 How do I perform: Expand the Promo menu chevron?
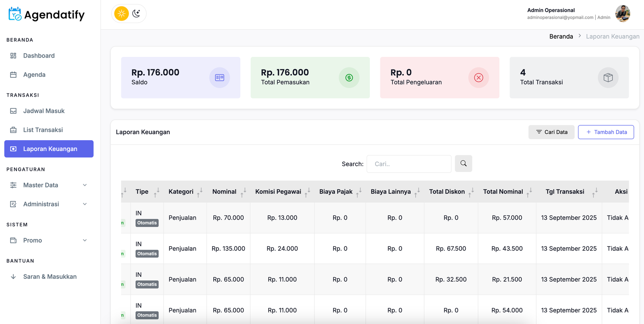85,240
